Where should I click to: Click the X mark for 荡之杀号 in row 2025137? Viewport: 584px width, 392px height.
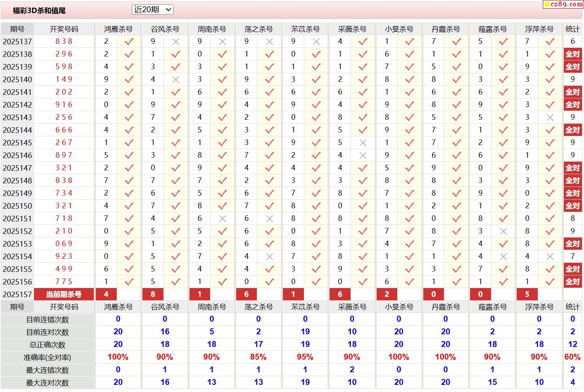pos(269,41)
